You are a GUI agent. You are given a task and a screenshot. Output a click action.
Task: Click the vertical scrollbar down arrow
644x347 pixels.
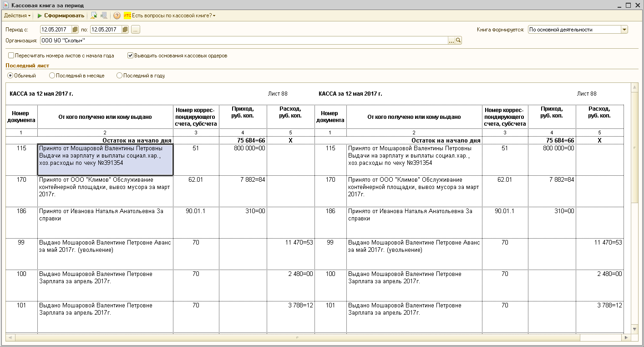coord(635,329)
